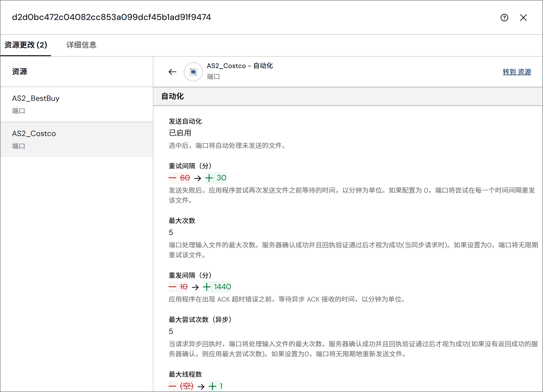543x392 pixels.
Task: Click the ACK timeout description text
Action: (x=287, y=299)
